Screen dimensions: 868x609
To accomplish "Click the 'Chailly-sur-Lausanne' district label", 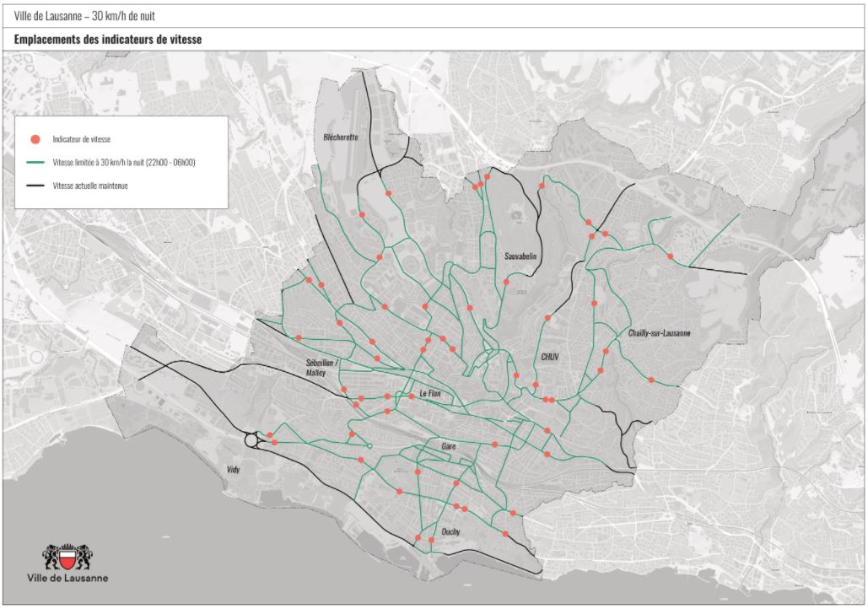I will (x=660, y=333).
